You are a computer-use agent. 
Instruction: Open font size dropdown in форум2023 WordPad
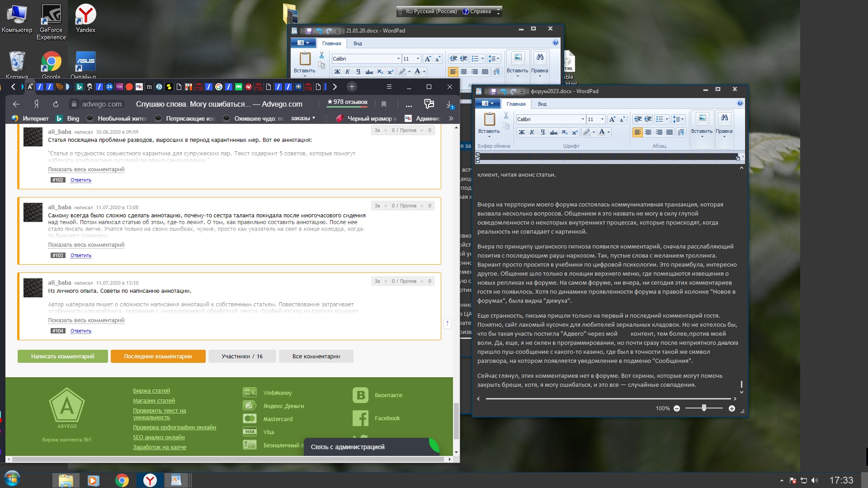[602, 119]
